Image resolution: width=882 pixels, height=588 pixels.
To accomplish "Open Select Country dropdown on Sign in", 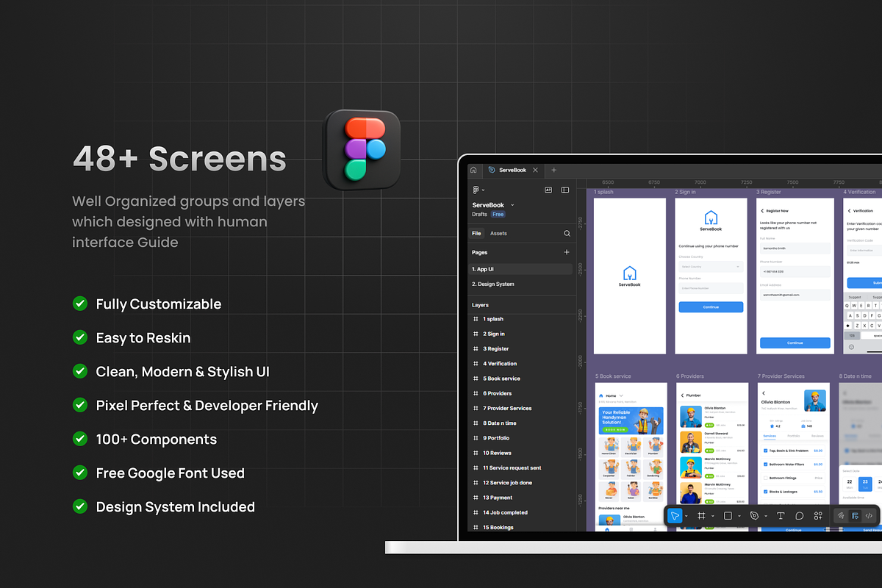I will tap(711, 267).
